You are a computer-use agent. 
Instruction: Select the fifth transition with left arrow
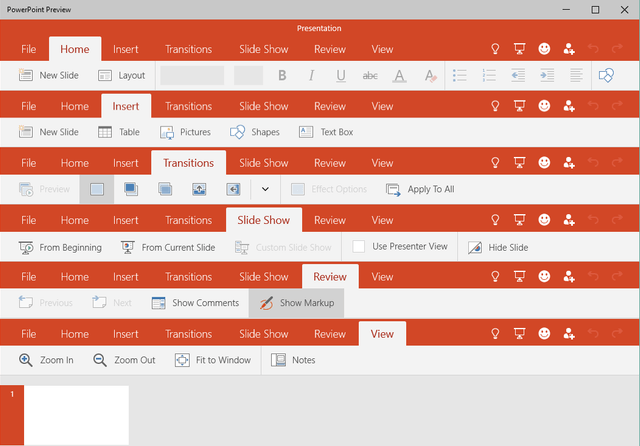pos(233,189)
